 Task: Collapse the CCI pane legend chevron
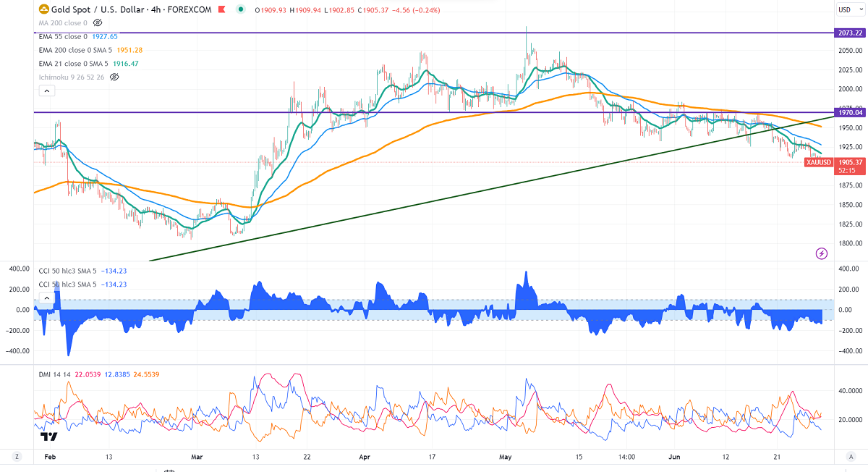click(46, 298)
